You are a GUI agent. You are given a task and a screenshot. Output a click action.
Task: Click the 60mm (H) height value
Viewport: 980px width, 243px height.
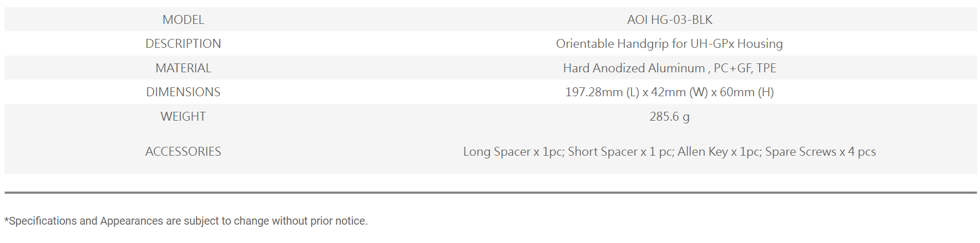[746, 92]
